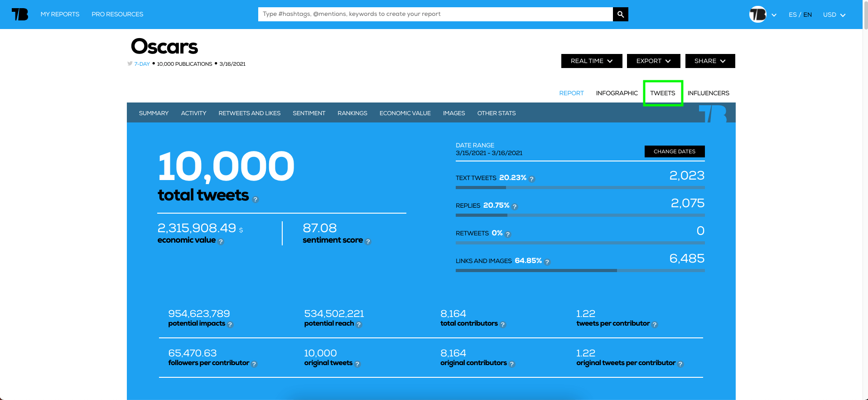868x400 pixels.
Task: Open PRO RESOURCES link
Action: pyautogui.click(x=117, y=14)
